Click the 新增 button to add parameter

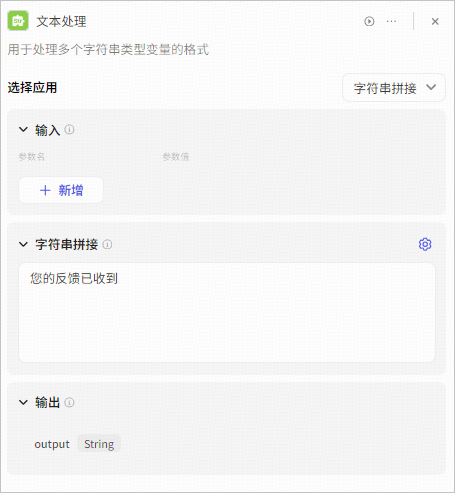click(x=61, y=190)
